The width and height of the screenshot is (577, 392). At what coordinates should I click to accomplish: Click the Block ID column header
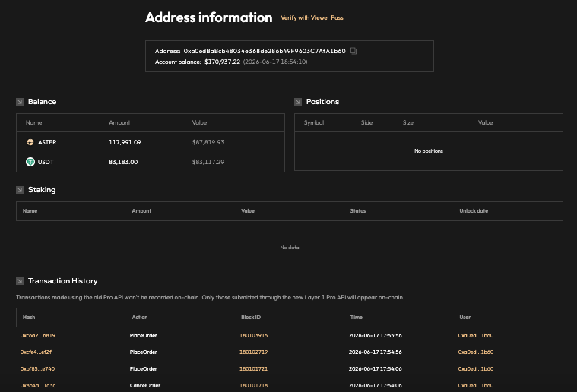click(251, 317)
